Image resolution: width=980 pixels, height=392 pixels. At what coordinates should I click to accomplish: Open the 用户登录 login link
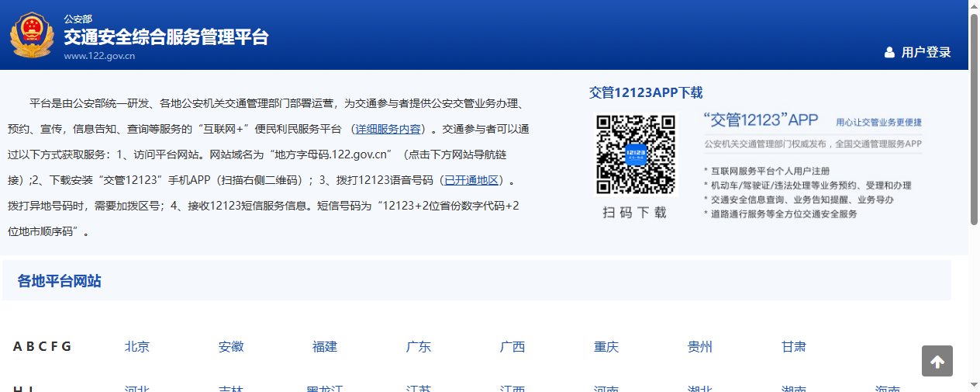tap(926, 53)
